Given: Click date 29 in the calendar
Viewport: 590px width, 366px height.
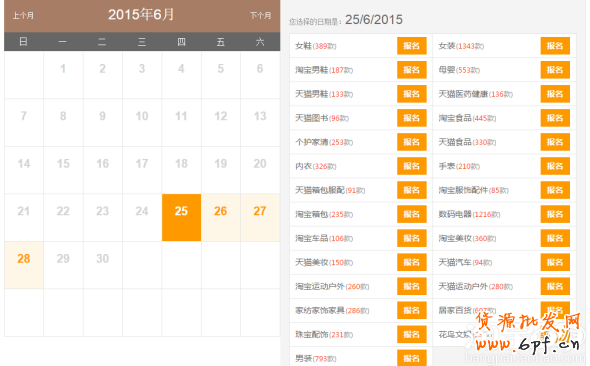Looking at the screenshot, I should 63,265.
